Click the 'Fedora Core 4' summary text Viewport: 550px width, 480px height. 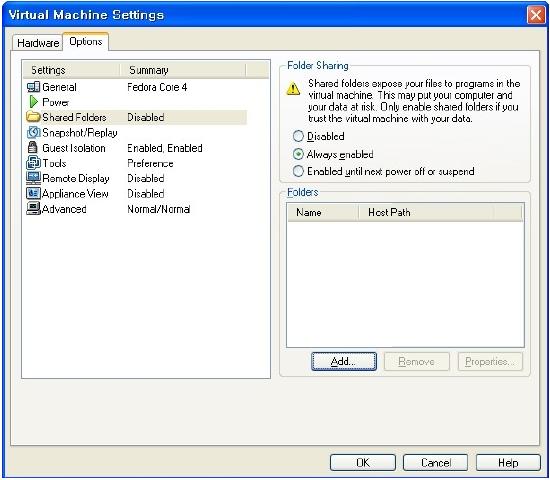pyautogui.click(x=157, y=87)
